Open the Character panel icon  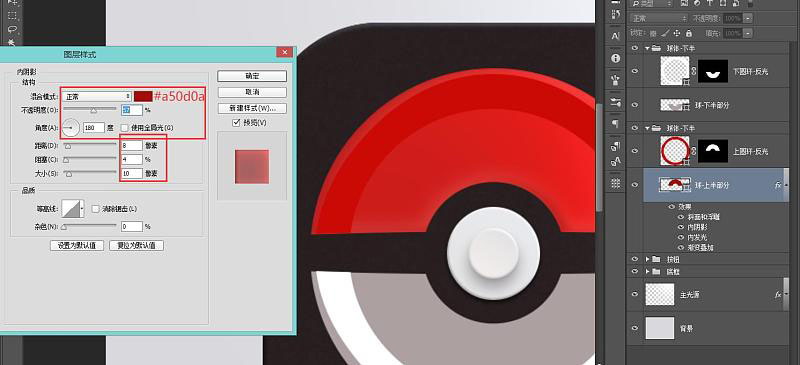click(615, 36)
